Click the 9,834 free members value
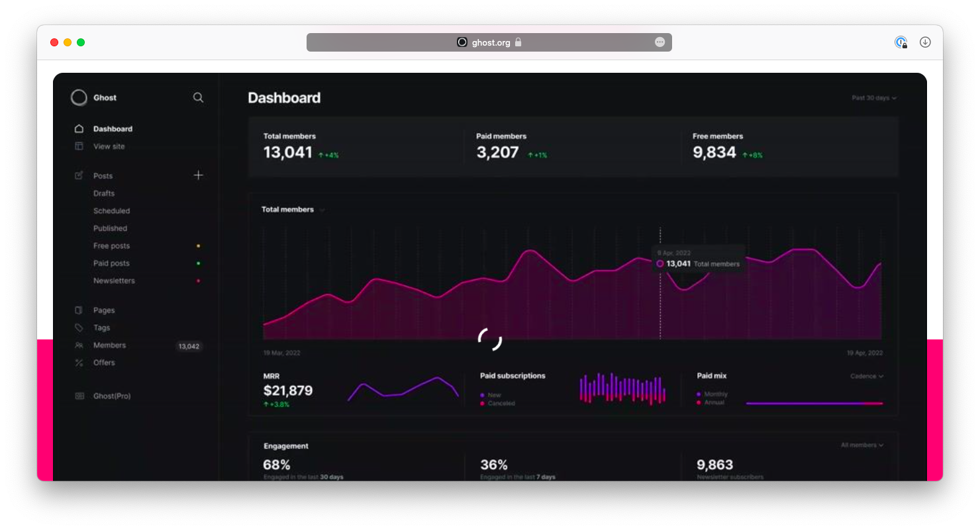Screen dimensions: 980x530 [x=714, y=152]
